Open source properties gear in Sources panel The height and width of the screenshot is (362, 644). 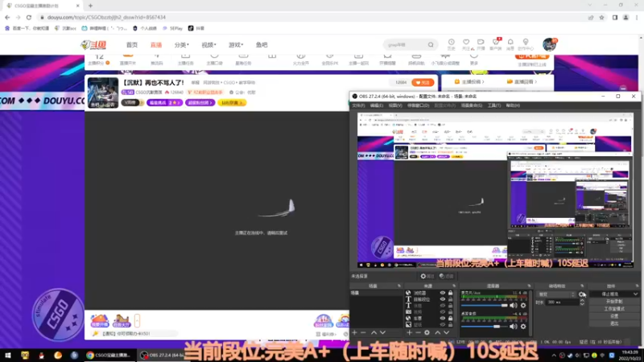[x=427, y=332]
